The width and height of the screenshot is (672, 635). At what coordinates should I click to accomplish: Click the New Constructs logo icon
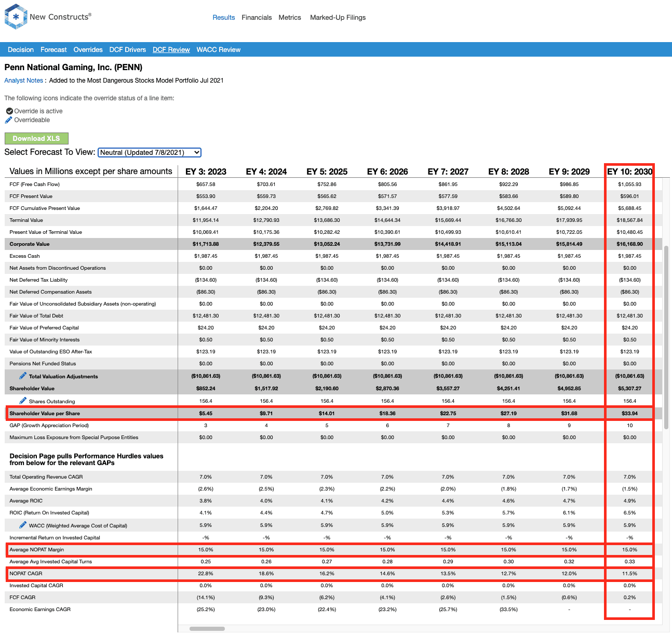click(16, 17)
